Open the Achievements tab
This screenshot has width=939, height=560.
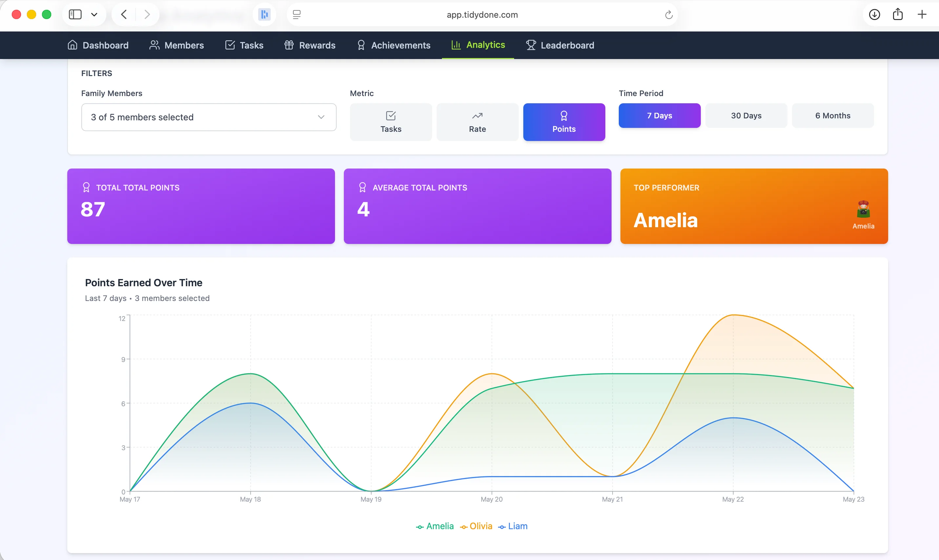pos(393,45)
